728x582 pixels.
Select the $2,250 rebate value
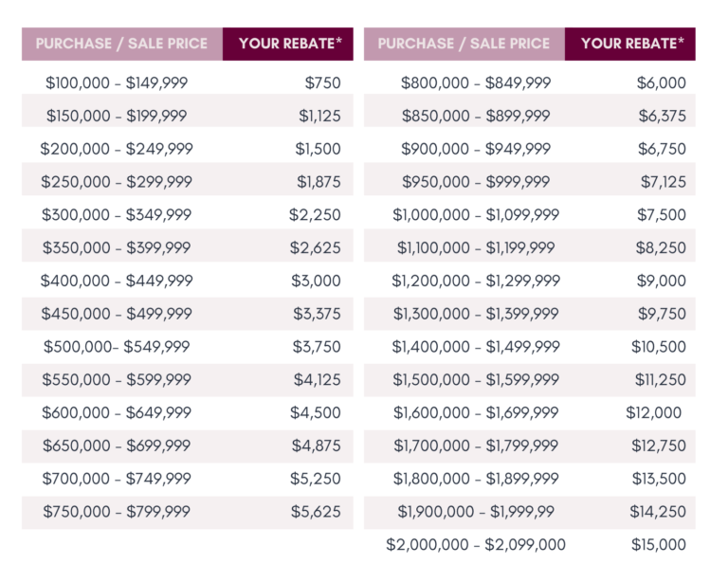tap(315, 215)
